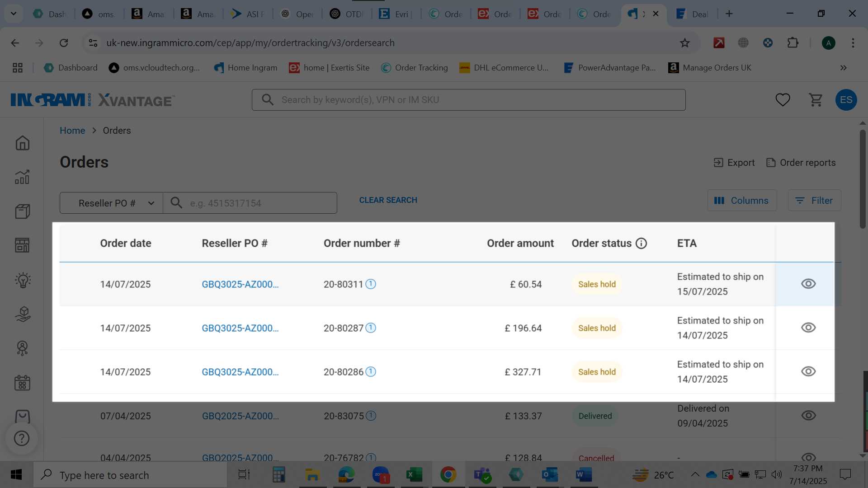
Task: Reload the page with the refresh icon
Action: point(64,43)
